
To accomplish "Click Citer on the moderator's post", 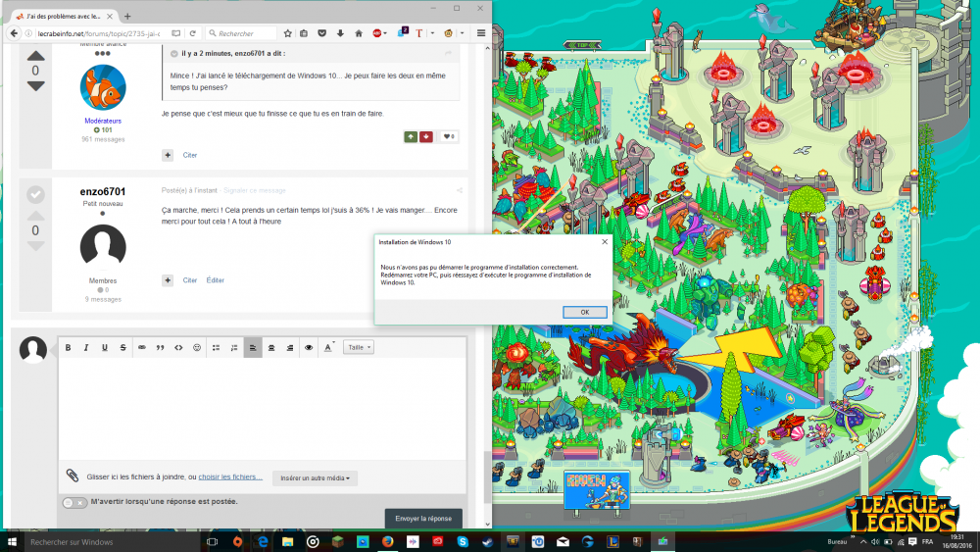I will pyautogui.click(x=190, y=155).
